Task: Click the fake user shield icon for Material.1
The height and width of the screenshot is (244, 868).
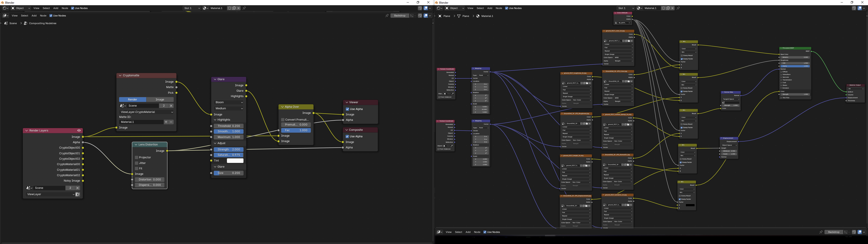Action: click(229, 8)
